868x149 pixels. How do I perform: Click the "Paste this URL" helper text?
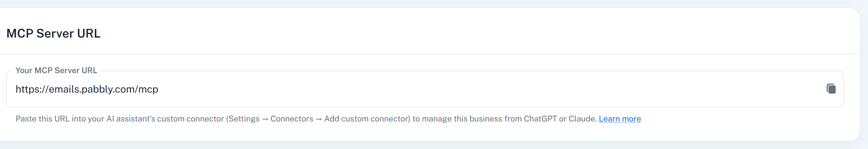pos(43,119)
